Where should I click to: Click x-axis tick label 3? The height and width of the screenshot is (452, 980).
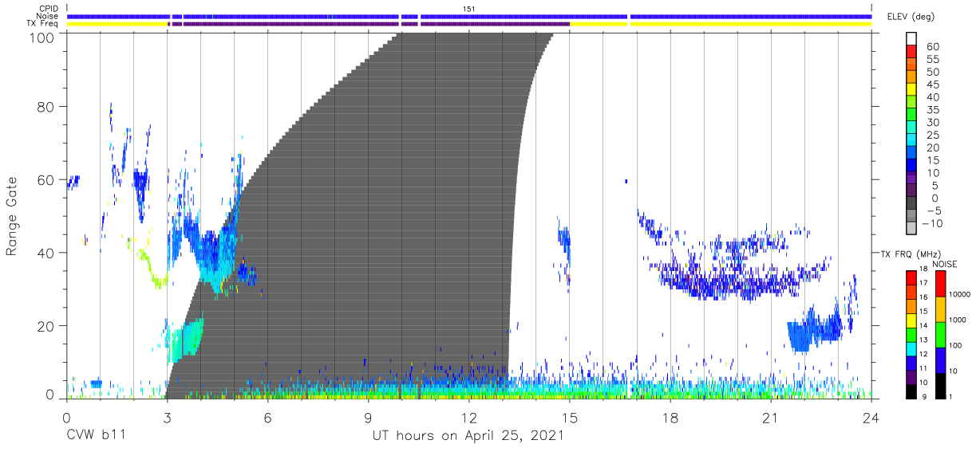[167, 416]
